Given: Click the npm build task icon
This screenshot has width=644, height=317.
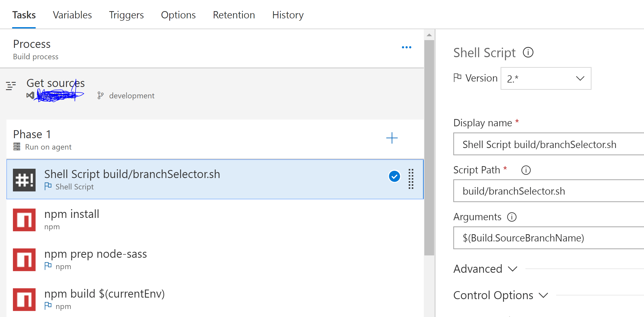Looking at the screenshot, I should [x=24, y=299].
